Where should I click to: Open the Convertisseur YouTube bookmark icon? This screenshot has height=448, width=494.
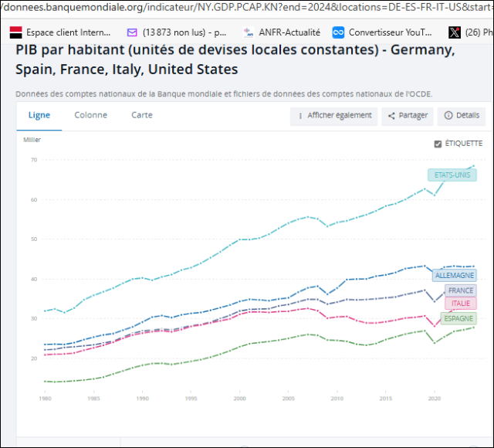tap(338, 32)
